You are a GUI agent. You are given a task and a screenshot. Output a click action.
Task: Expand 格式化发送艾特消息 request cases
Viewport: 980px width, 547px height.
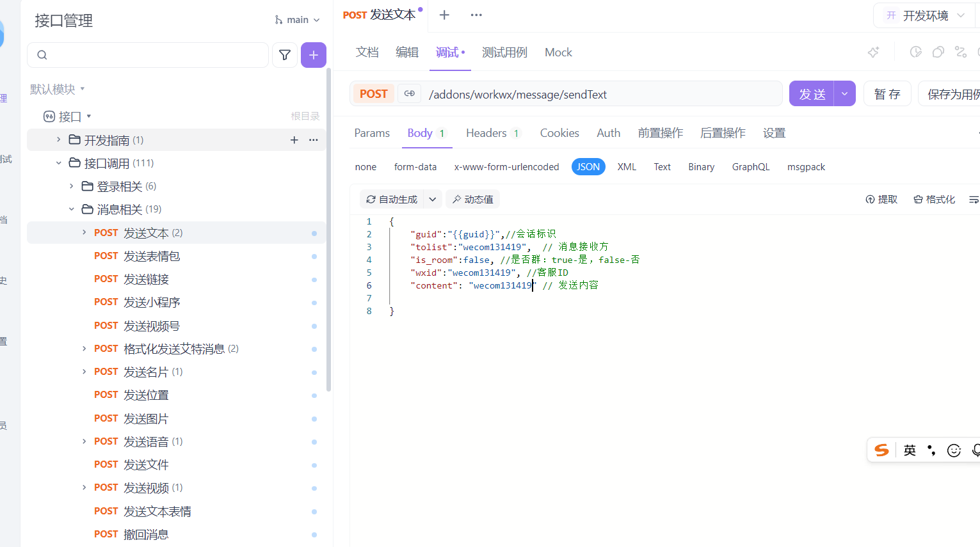coord(84,349)
